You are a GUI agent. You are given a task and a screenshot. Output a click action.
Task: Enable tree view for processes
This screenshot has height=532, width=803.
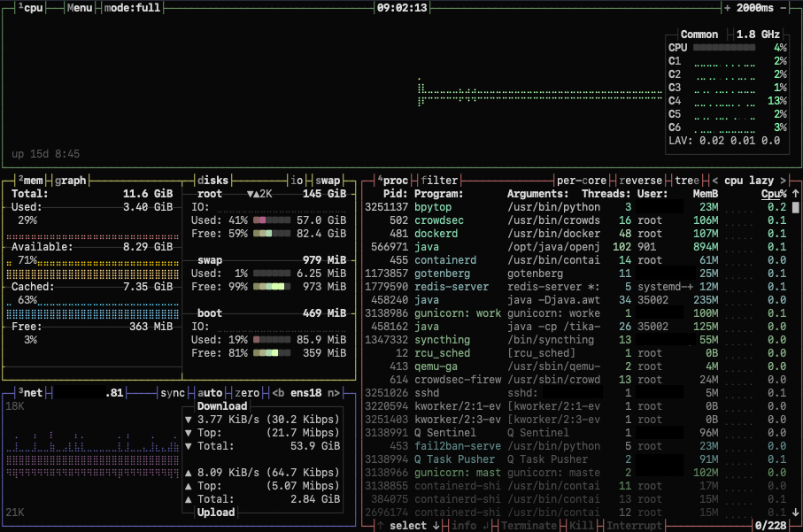684,180
